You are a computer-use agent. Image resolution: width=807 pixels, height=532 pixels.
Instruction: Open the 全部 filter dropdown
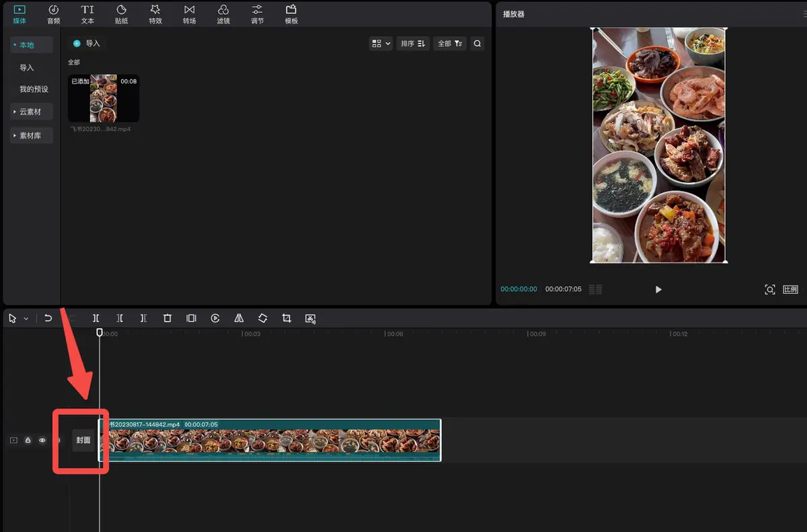(450, 44)
